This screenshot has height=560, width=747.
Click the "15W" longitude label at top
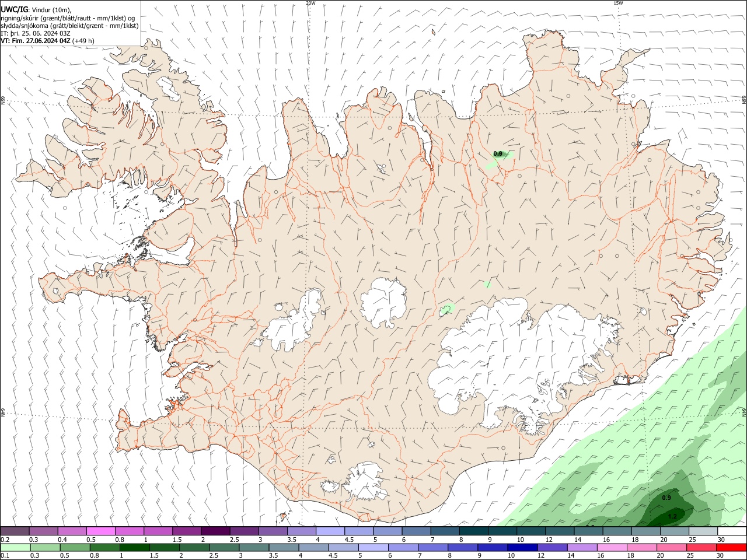(618, 3)
